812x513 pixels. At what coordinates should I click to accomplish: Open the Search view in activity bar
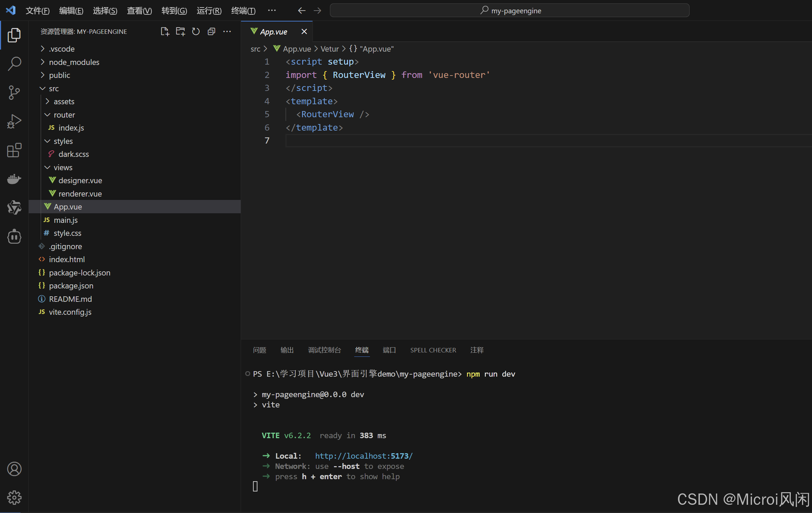(14, 64)
